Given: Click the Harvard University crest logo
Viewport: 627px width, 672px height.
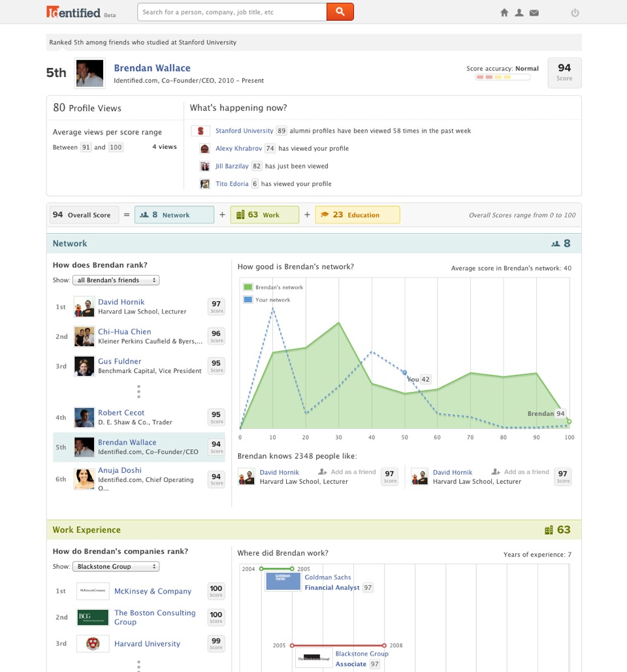Looking at the screenshot, I should tap(93, 643).
